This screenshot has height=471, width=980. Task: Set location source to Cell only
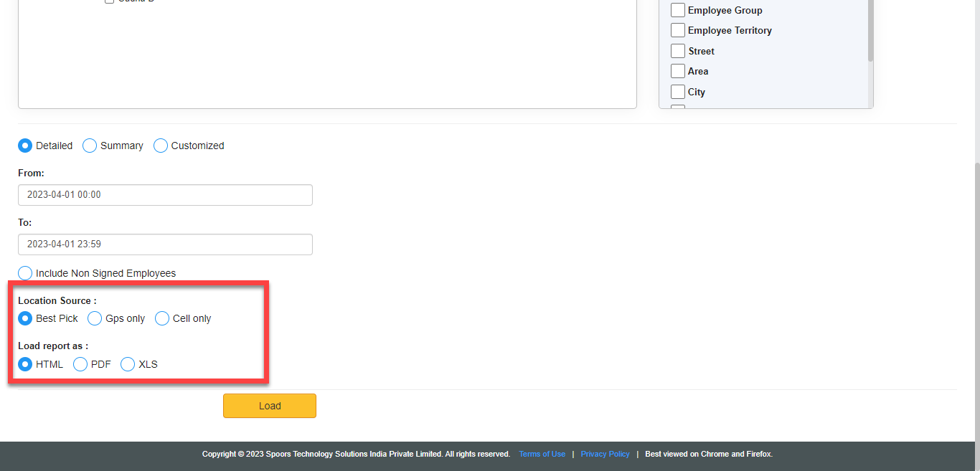pyautogui.click(x=162, y=318)
